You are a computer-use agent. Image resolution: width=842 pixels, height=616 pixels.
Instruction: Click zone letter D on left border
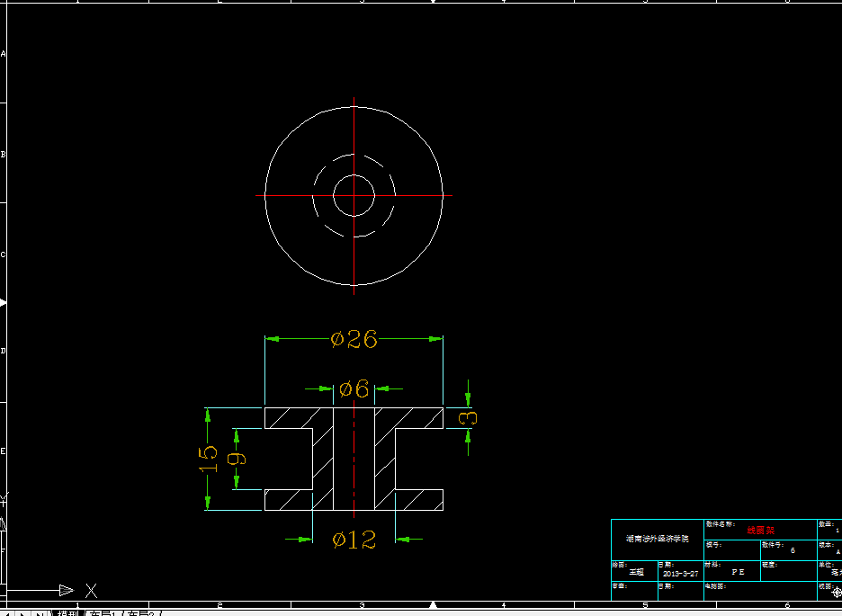coord(4,351)
